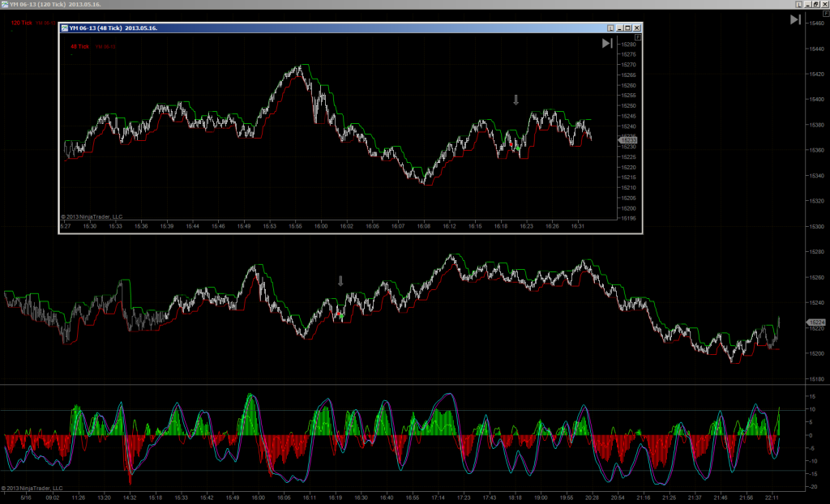This screenshot has height=504, width=830.
Task: Select the red 120 Tick data series label
Action: point(22,23)
